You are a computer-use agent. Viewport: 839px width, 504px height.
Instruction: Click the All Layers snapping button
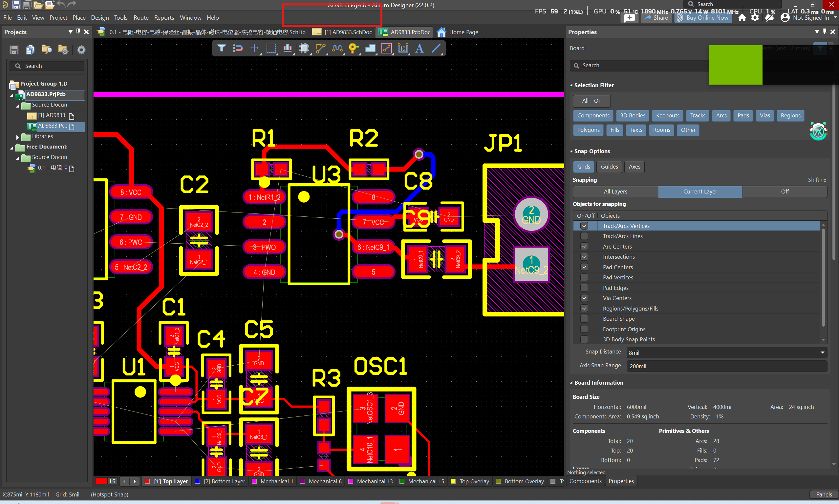click(615, 192)
